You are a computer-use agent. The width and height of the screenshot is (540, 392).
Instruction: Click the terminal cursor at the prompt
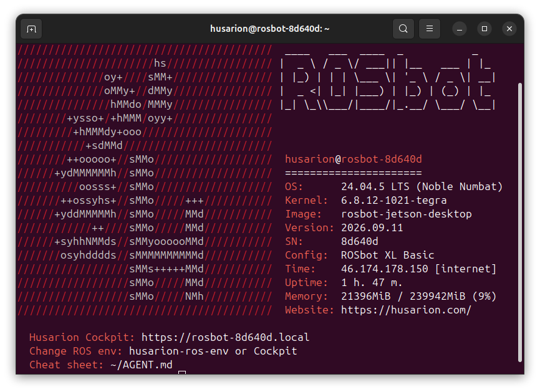[182, 373]
